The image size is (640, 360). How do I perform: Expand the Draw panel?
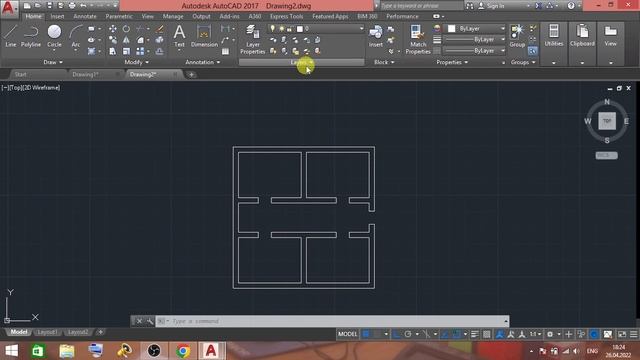pos(53,62)
